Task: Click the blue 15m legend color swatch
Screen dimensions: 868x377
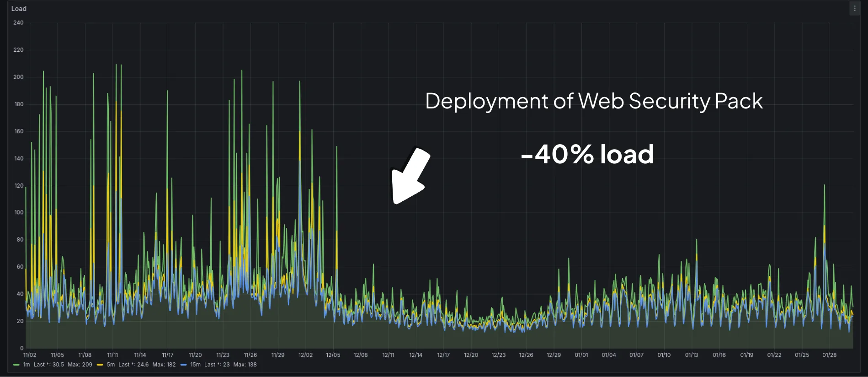Action: coord(184,365)
